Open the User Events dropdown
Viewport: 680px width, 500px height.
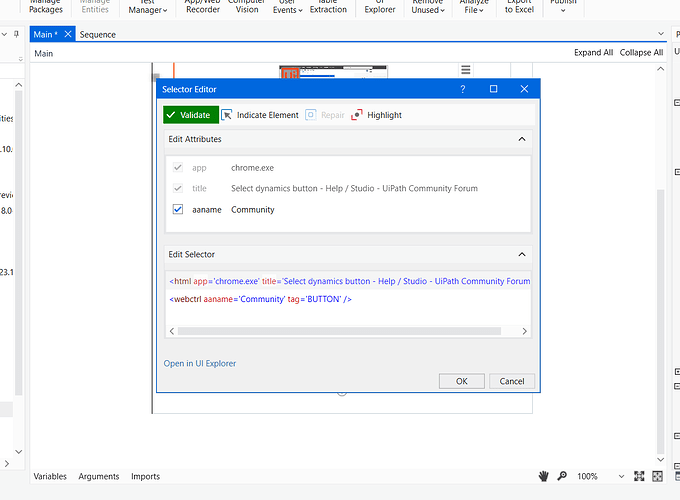(287, 6)
